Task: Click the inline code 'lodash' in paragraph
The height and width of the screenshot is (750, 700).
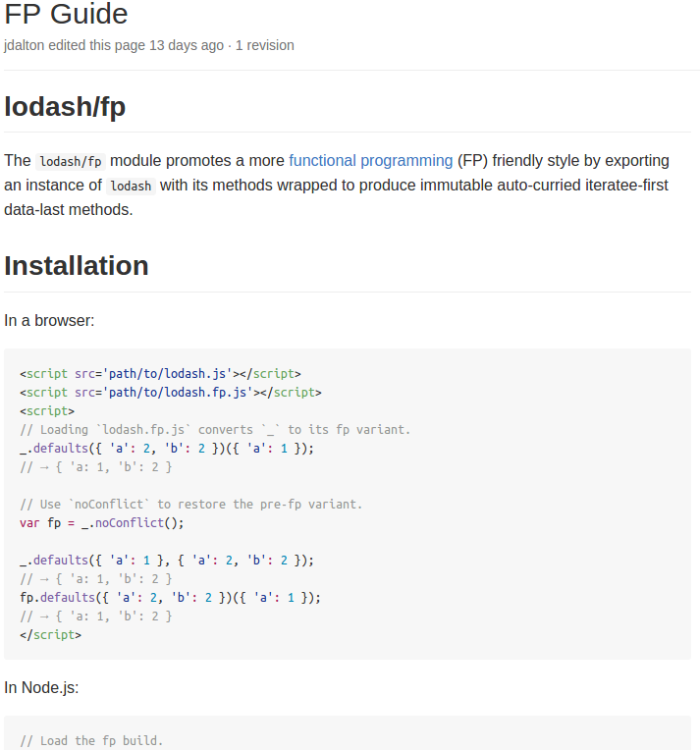Action: (x=131, y=186)
